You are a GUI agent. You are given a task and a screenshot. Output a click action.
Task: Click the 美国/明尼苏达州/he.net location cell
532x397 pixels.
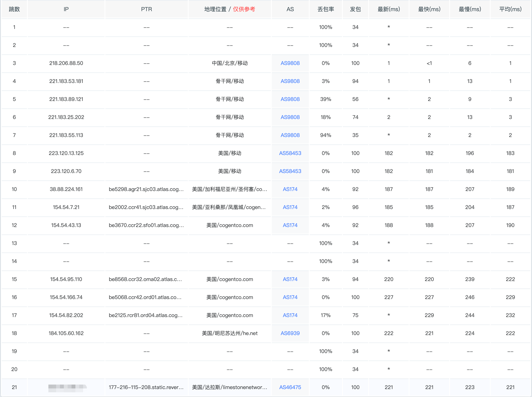click(x=230, y=333)
